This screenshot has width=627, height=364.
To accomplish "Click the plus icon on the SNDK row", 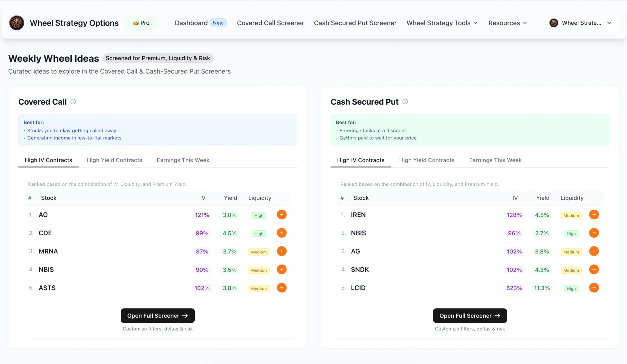I will (594, 270).
